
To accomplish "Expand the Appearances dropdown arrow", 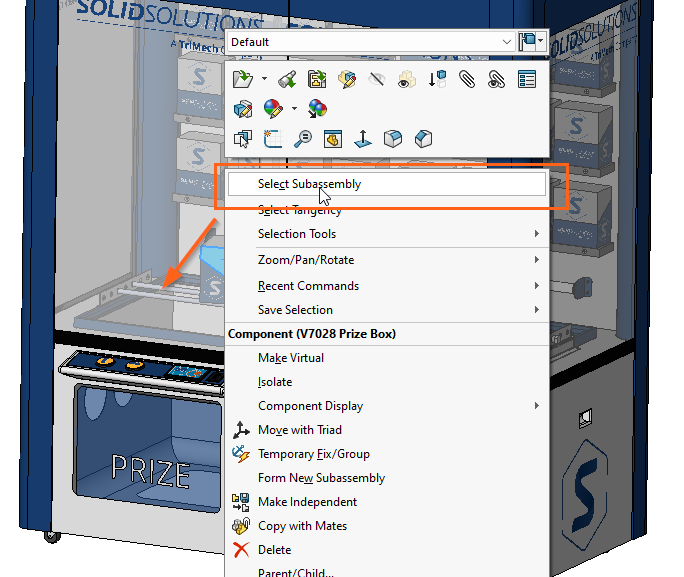I will click(x=294, y=109).
